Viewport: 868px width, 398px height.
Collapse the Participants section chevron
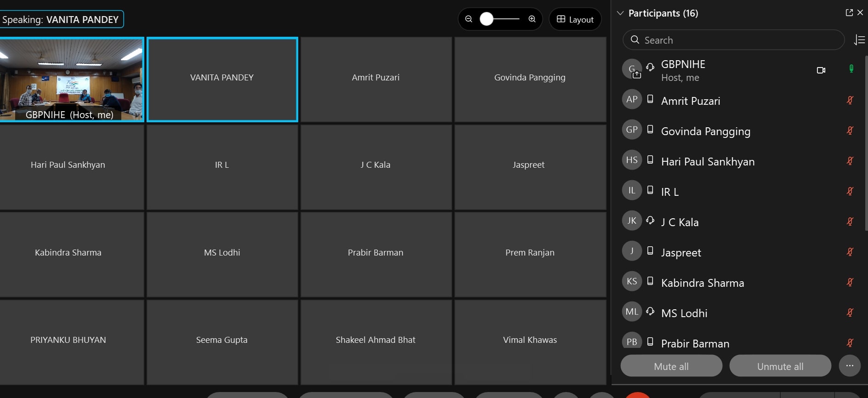pyautogui.click(x=620, y=13)
